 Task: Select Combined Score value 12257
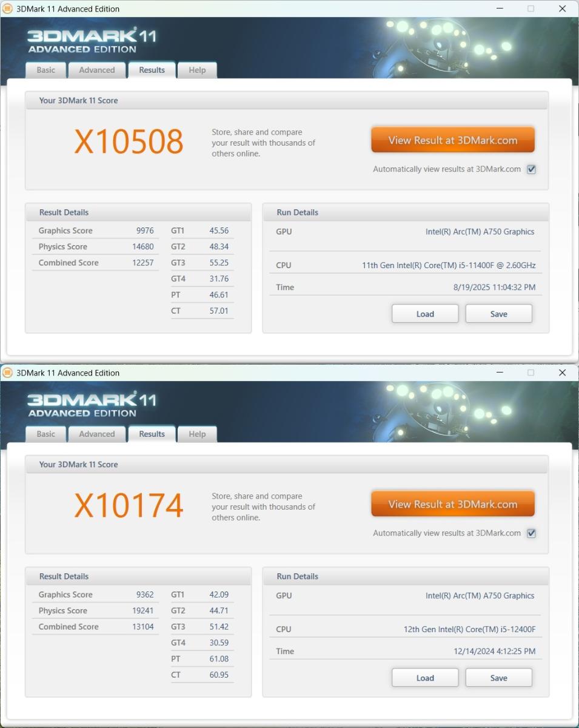coord(143,263)
